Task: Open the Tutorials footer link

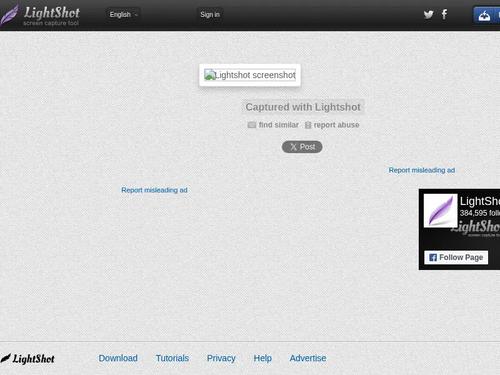Action: tap(172, 358)
